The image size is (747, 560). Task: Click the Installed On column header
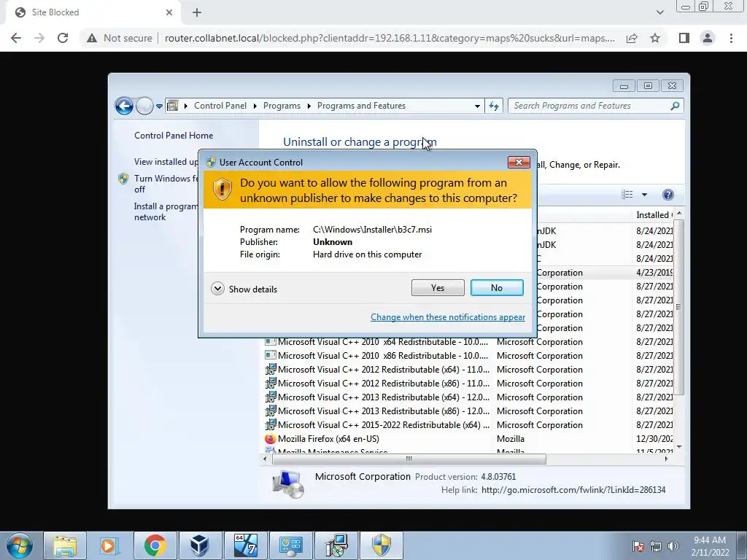pyautogui.click(x=653, y=215)
